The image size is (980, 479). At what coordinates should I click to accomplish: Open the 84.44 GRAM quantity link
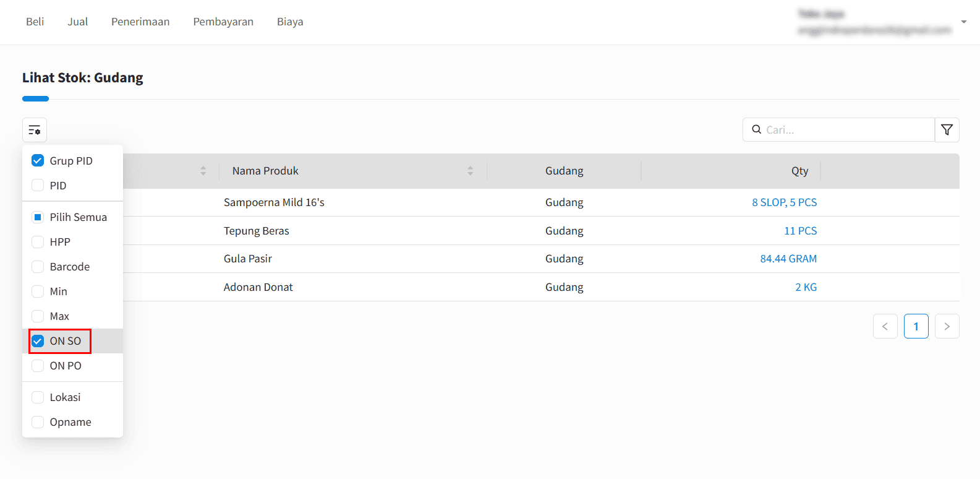(x=788, y=259)
